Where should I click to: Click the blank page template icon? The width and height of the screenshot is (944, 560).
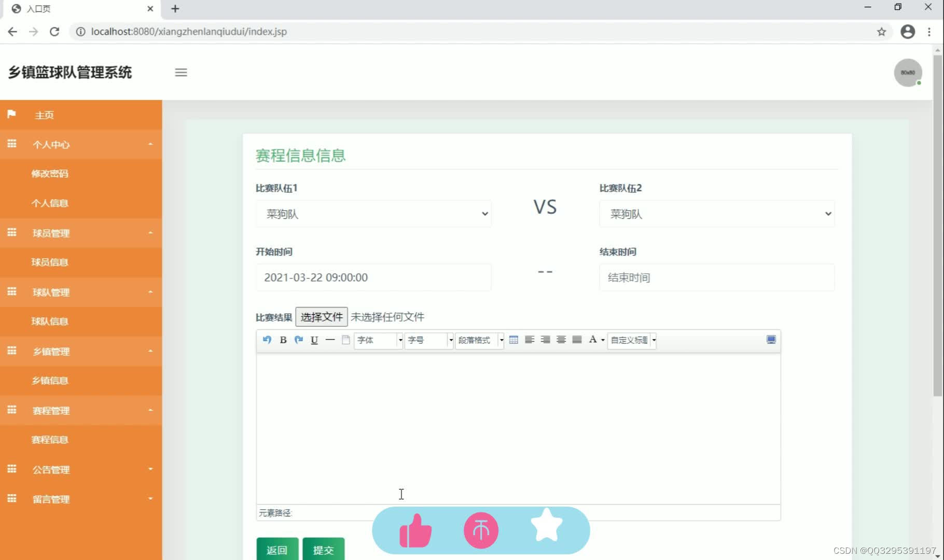point(346,340)
